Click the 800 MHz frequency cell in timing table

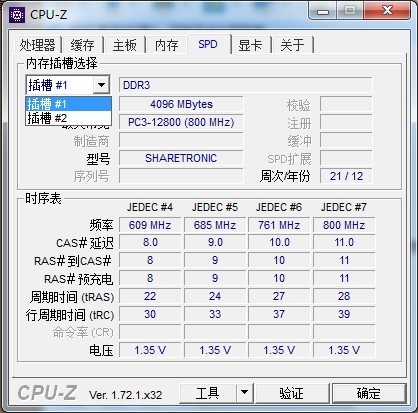pos(344,225)
